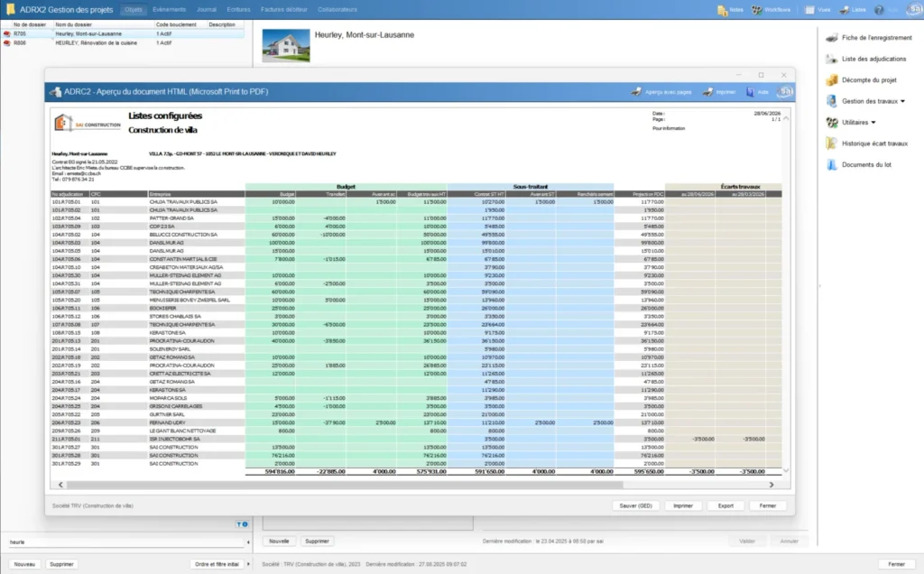Click the SAI Construction logo in document

(88, 124)
